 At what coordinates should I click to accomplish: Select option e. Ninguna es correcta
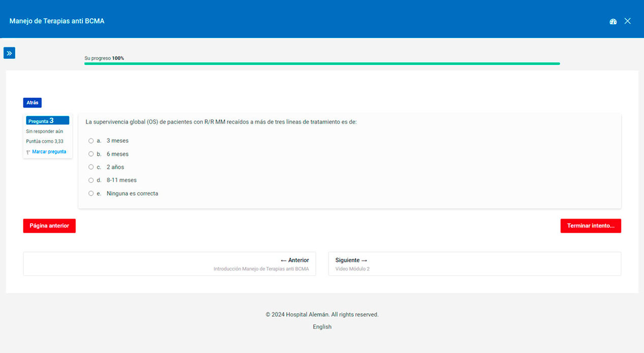click(x=91, y=194)
